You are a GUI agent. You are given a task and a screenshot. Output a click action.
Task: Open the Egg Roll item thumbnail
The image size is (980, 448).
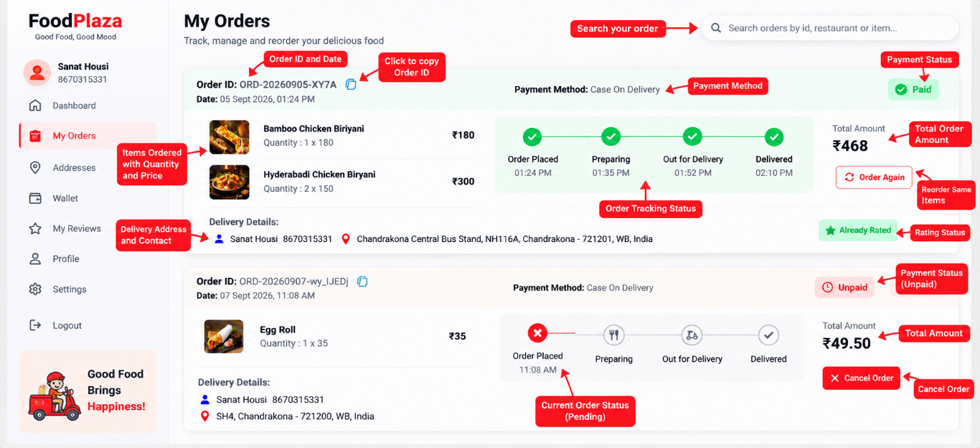pos(224,336)
